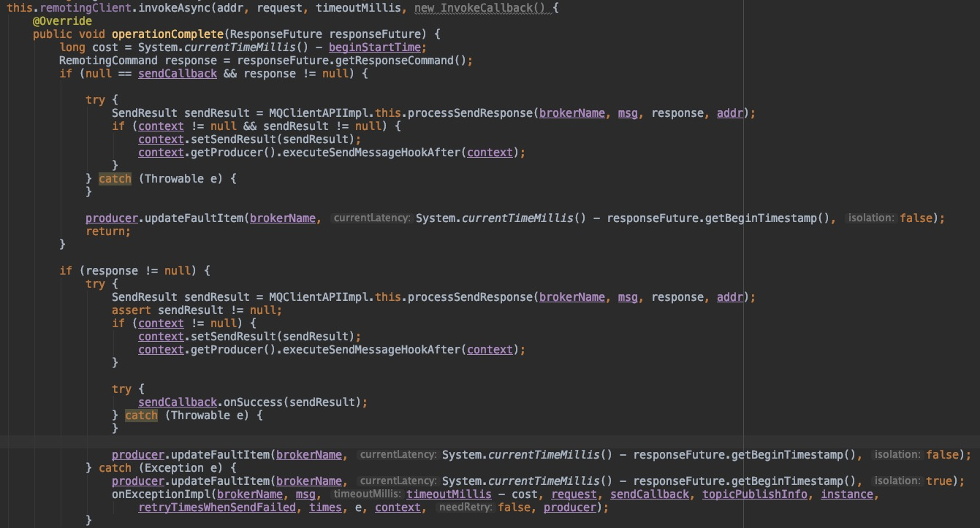Viewport: 980px width, 528px height.
Task: Click the final producer argument of onExceptionImpl
Action: click(x=569, y=508)
